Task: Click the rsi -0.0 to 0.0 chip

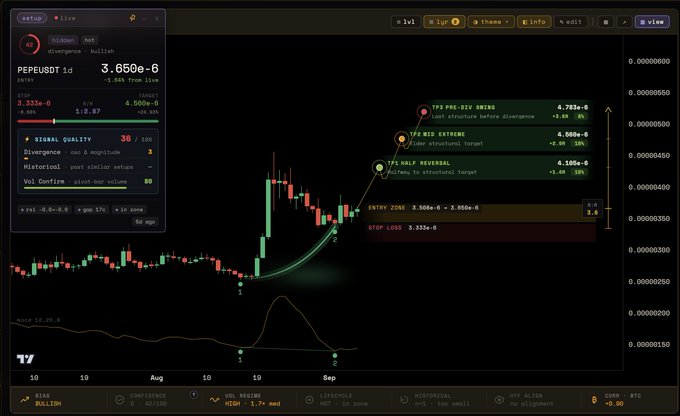Action: click(45, 210)
